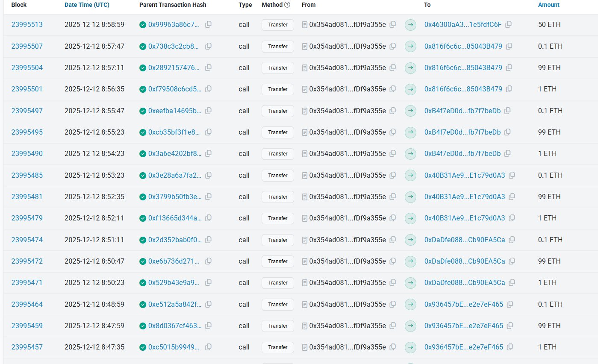
Task: Copy hash 0xeefba14695b using copy icon
Action: (x=208, y=111)
